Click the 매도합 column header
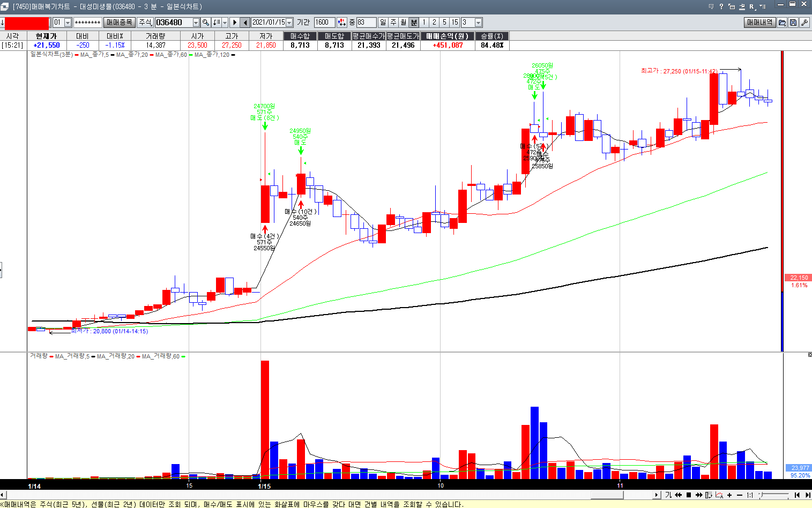Screen dimensions: 812x508 [334, 36]
